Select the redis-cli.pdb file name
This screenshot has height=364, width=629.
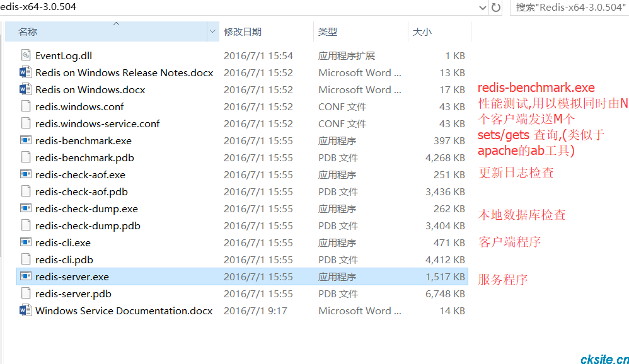(64, 259)
